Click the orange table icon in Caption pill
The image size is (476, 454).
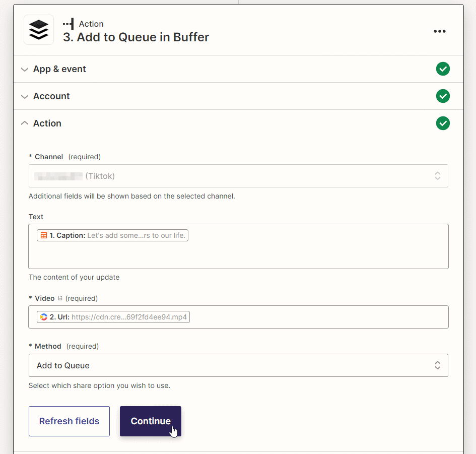coord(44,235)
